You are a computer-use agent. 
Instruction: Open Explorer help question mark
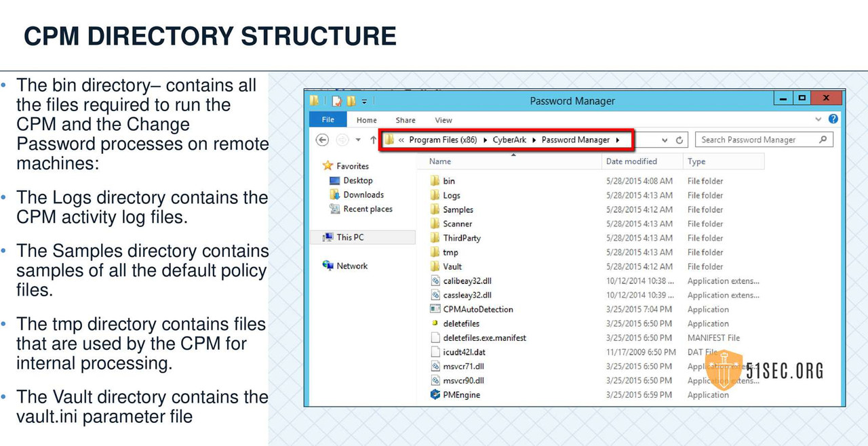point(833,119)
